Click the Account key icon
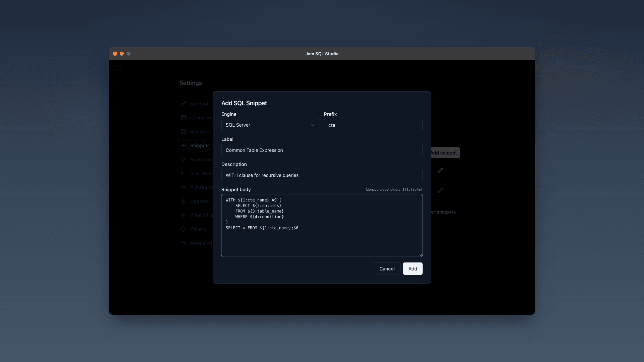This screenshot has height=362, width=644. pos(183,104)
